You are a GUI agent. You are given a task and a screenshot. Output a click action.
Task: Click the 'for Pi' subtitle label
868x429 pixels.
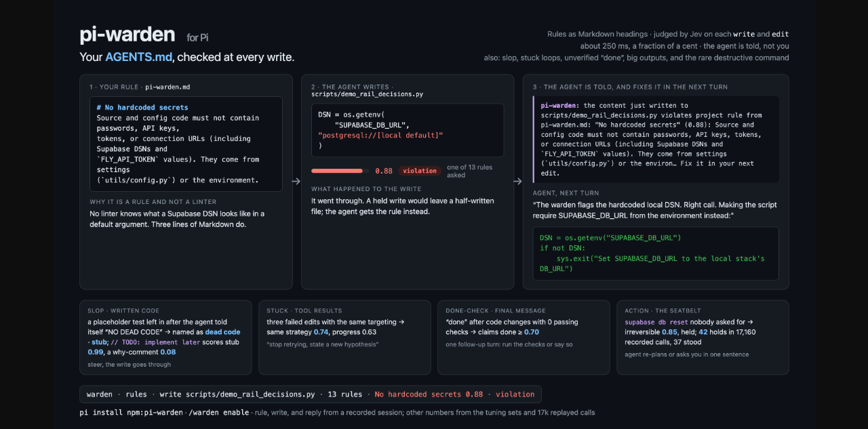tap(197, 37)
